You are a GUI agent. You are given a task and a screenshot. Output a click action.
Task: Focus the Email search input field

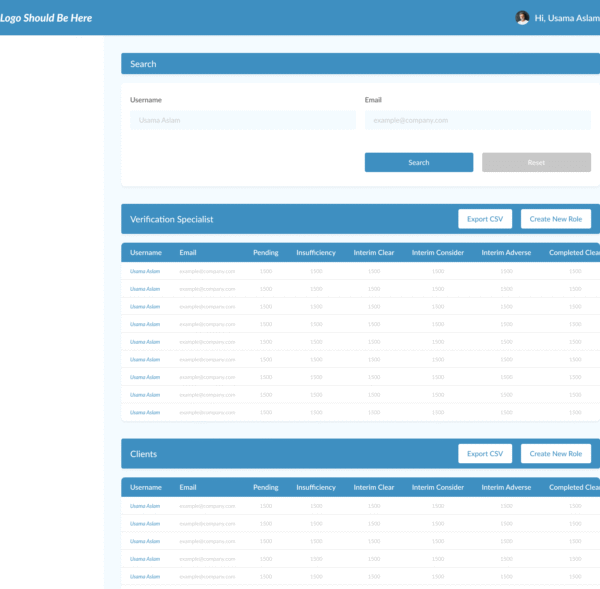477,120
